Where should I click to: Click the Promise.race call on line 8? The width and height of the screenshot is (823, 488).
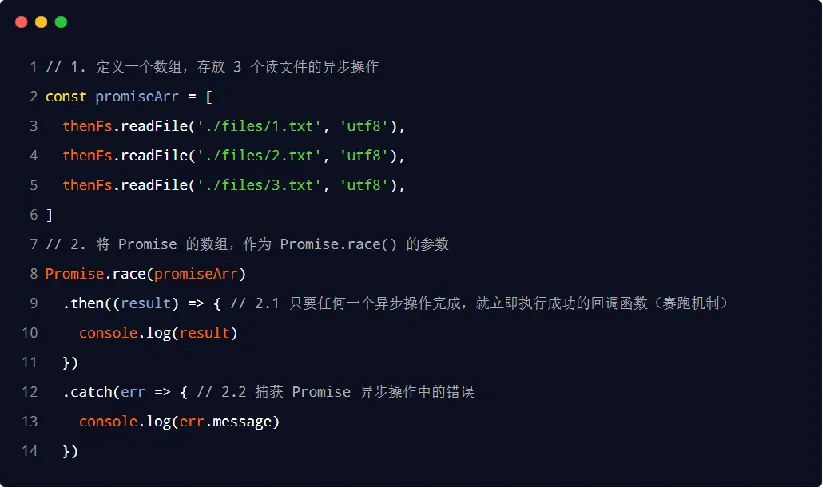(x=91, y=274)
